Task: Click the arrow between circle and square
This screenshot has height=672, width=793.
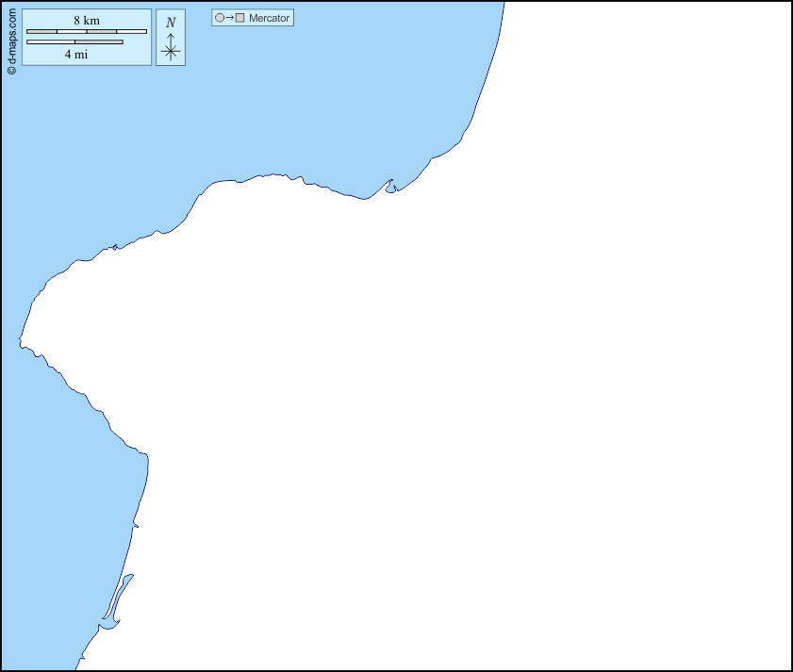Action: 230,18
